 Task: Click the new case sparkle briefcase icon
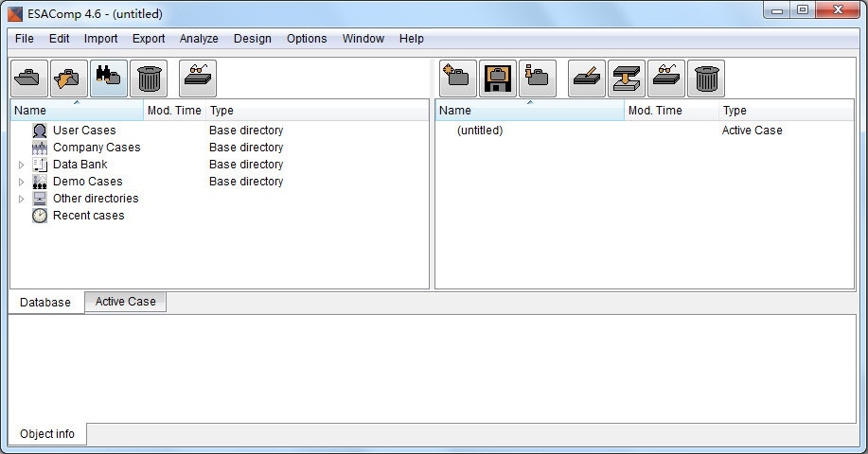[x=458, y=79]
